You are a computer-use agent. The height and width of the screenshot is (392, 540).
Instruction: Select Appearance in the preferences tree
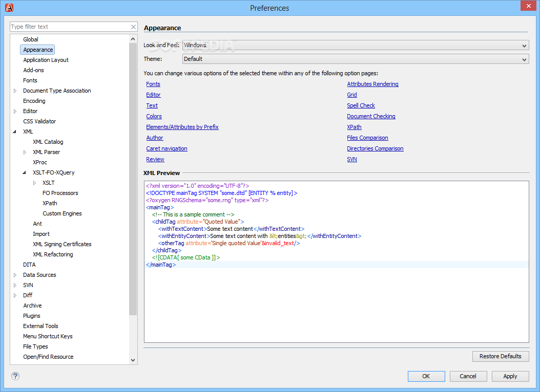[x=38, y=50]
